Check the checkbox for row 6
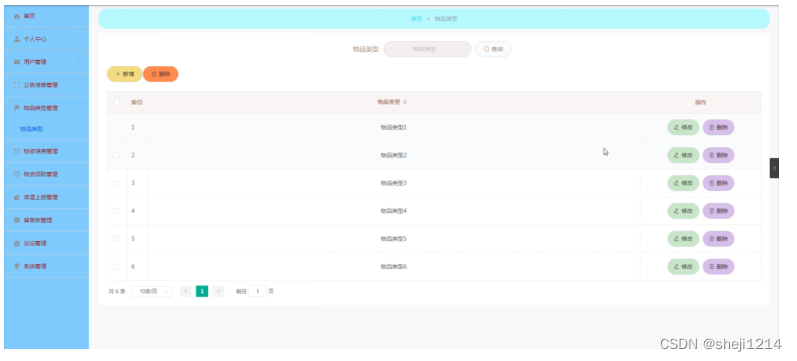The image size is (797, 361). [x=116, y=266]
